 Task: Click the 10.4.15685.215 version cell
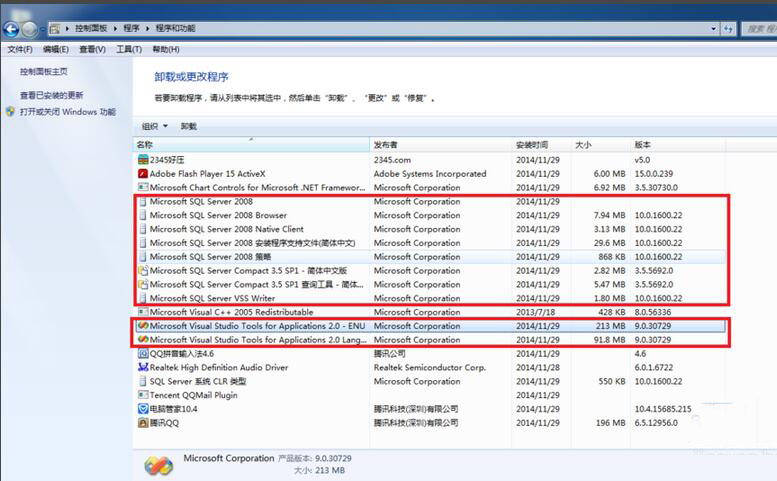(x=663, y=409)
